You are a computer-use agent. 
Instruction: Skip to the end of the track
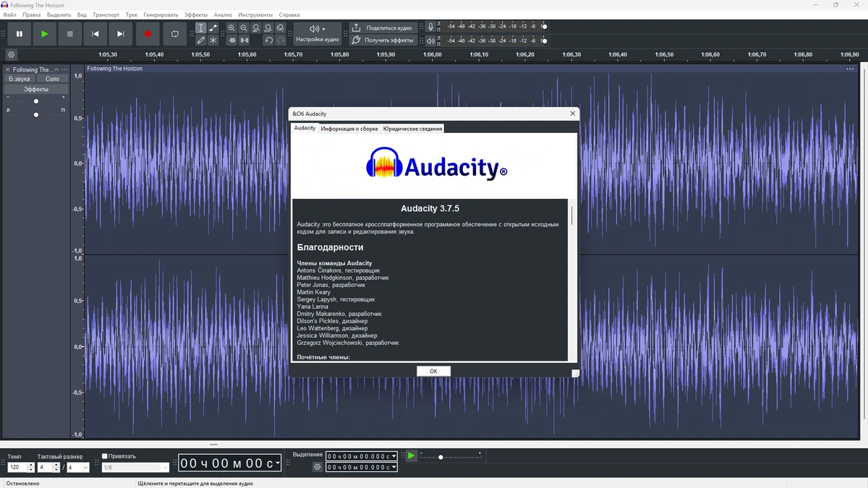121,34
